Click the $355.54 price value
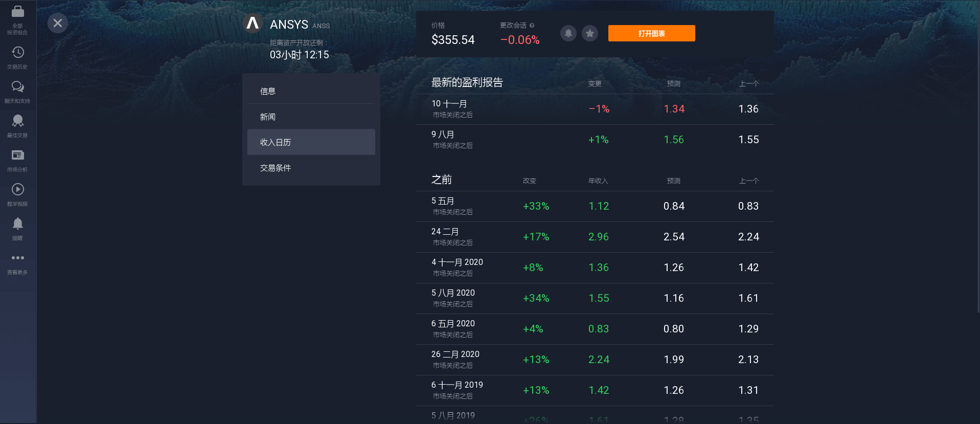Image resolution: width=980 pixels, height=424 pixels. 453,40
